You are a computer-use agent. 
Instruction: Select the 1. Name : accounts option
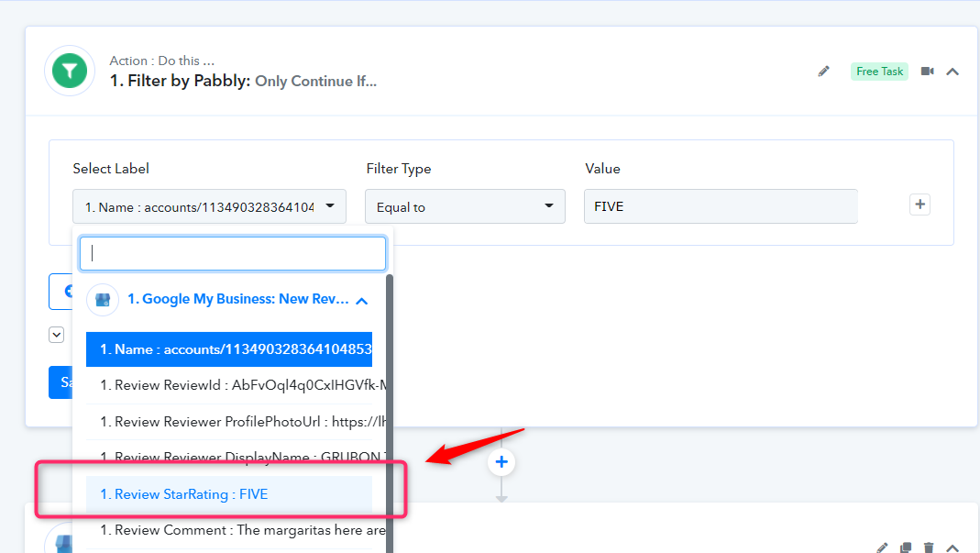coord(229,349)
